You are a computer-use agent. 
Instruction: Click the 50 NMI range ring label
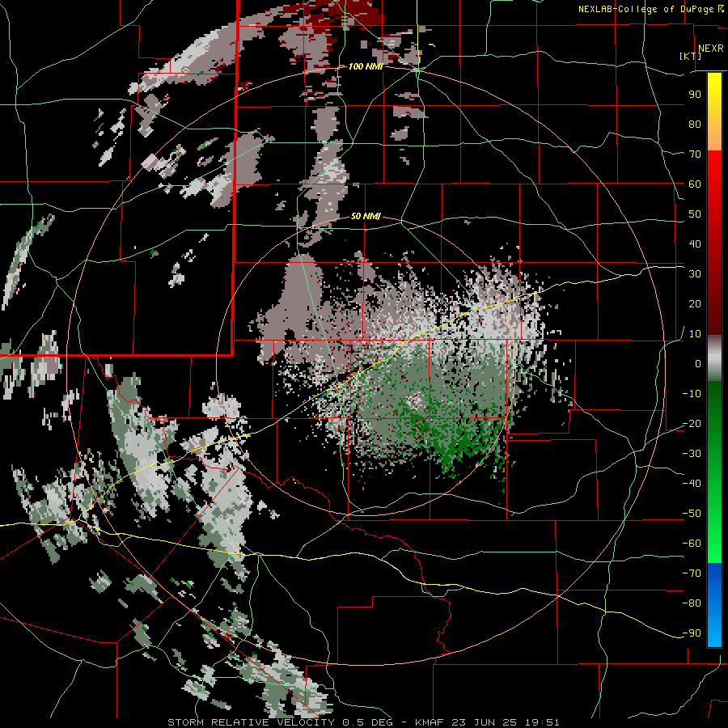(366, 216)
